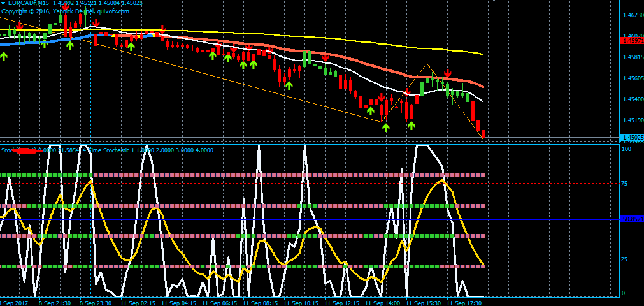
Task: Click the 25 value on the stochastic scale
Action: click(x=626, y=259)
